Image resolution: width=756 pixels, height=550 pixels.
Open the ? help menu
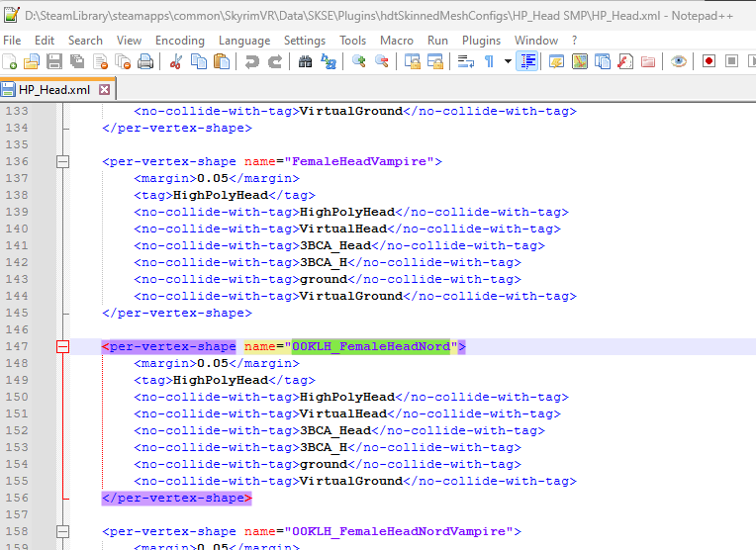click(574, 41)
